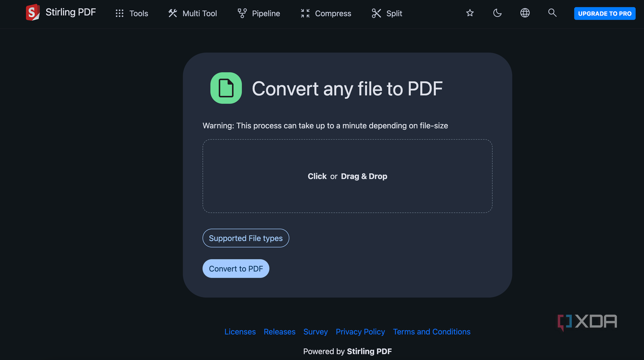Click the Split scissors icon
This screenshot has width=644, height=360.
click(377, 13)
